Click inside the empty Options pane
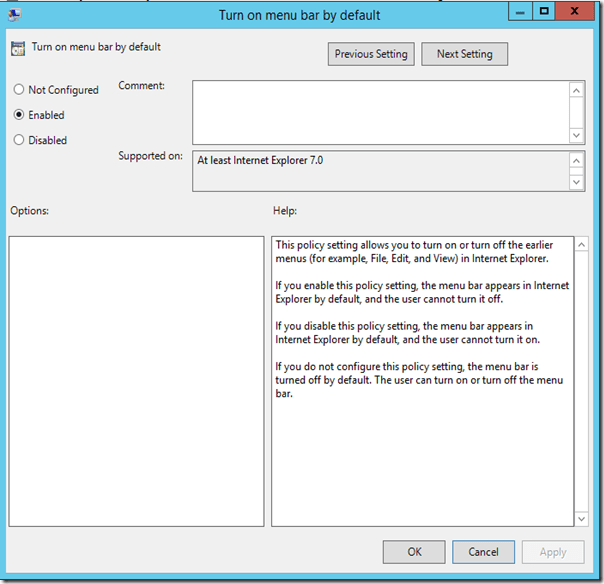 [136, 380]
